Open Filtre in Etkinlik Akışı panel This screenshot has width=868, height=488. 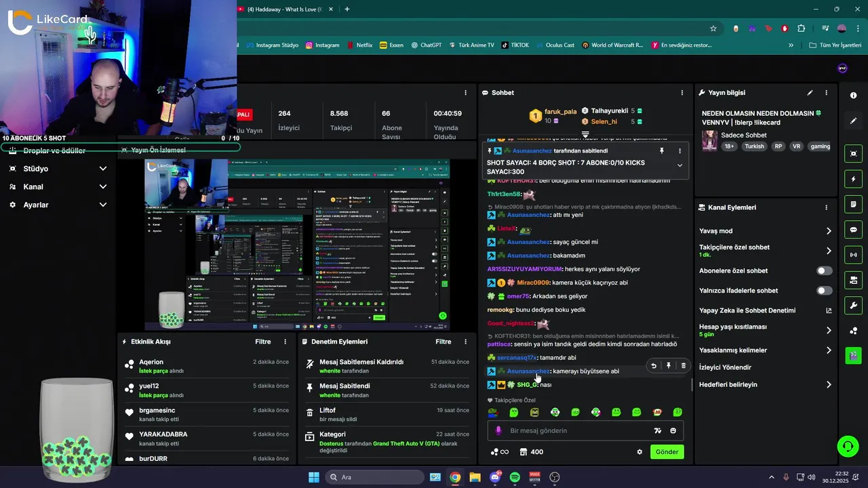click(263, 342)
